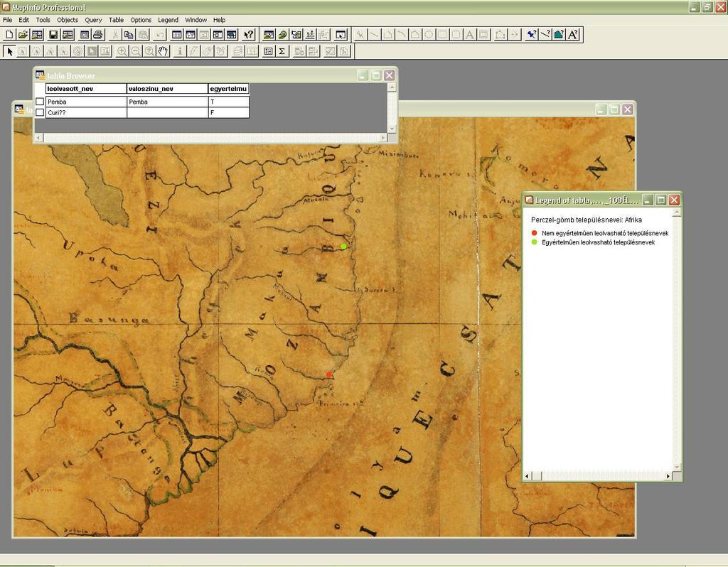Image resolution: width=728 pixels, height=567 pixels.
Task: Click the red settlement point on the map
Action: click(329, 374)
